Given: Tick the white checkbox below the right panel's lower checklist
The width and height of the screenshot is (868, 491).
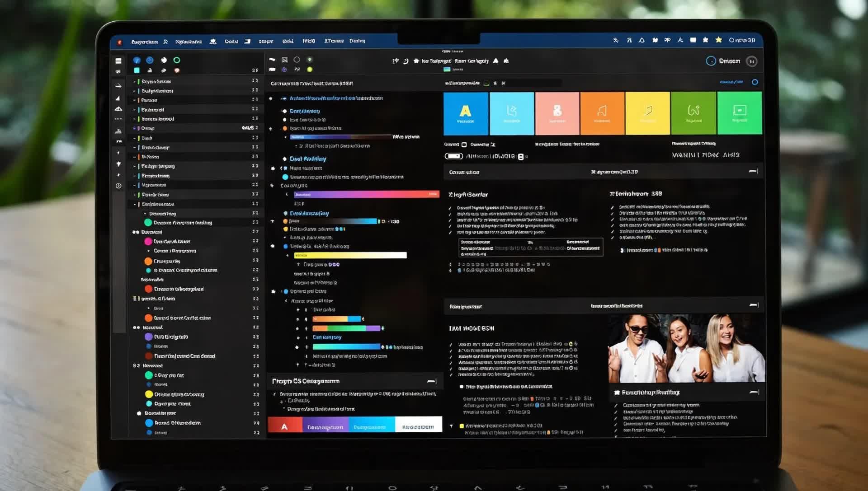Looking at the screenshot, I should coord(462,387).
